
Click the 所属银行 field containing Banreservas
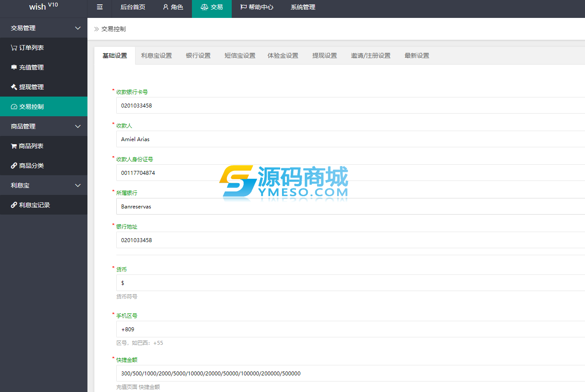pos(351,206)
